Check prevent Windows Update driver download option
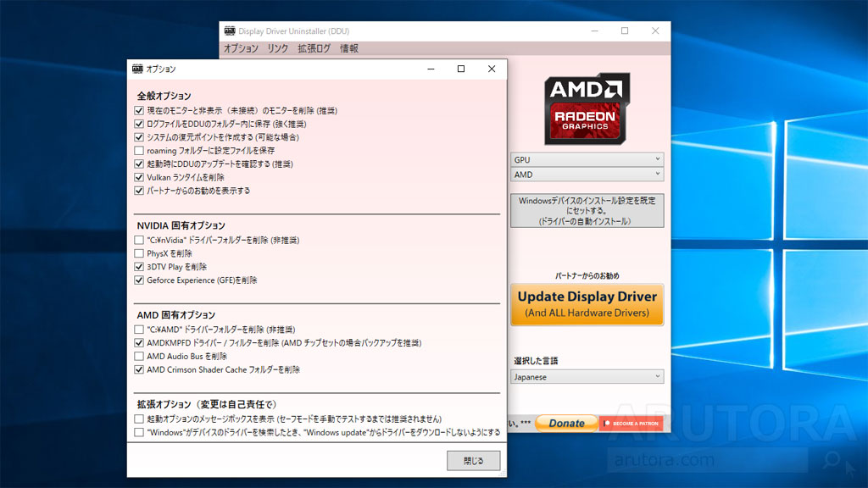868x488 pixels. point(139,432)
